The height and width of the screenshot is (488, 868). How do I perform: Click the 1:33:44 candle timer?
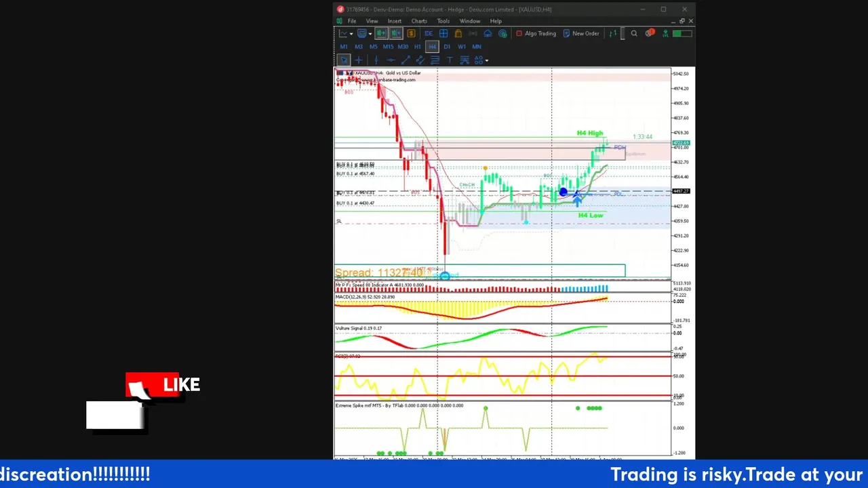coord(642,137)
